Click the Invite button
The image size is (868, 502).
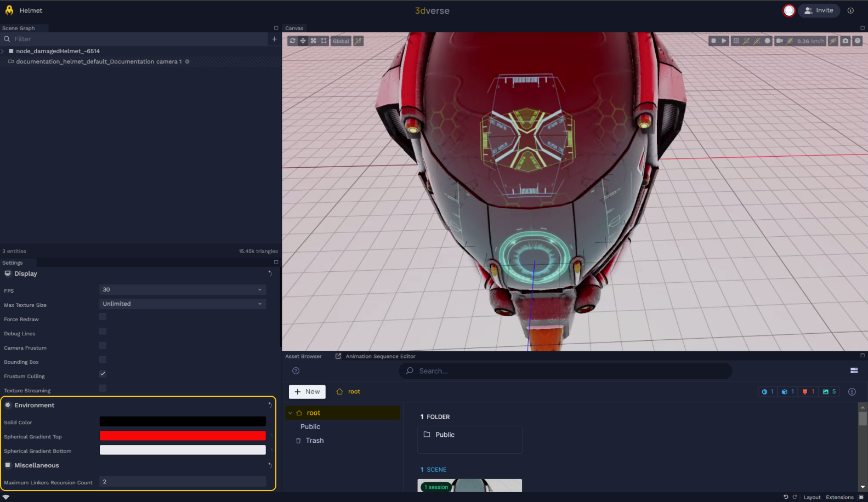[819, 10]
